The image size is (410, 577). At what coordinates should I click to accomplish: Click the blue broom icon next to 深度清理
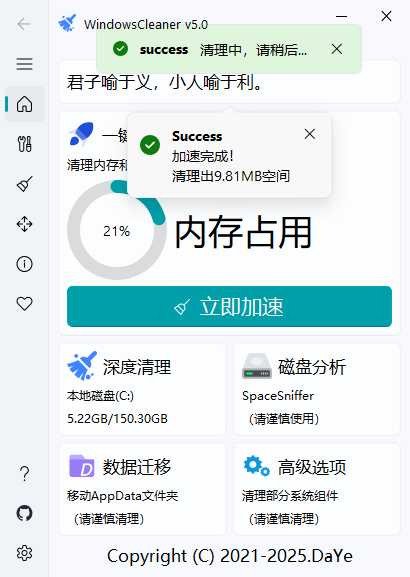82,365
